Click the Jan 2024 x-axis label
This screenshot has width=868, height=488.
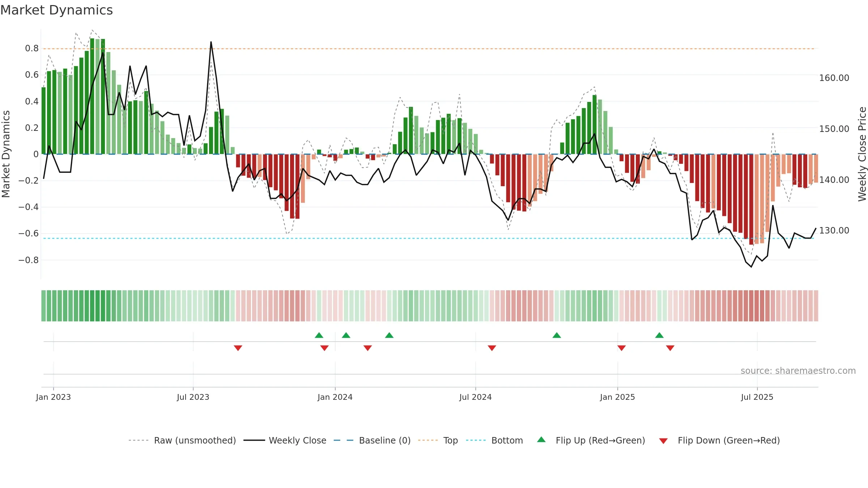[335, 397]
